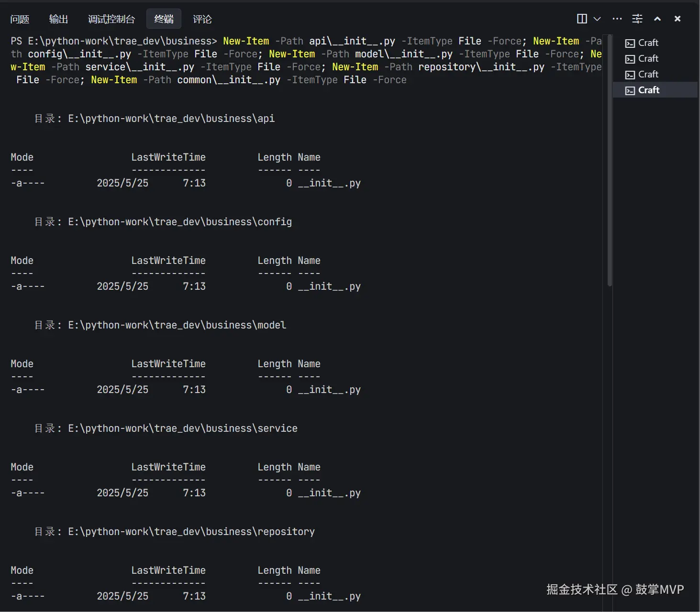Switch to the 输出 tab
The image size is (700, 612).
click(58, 19)
